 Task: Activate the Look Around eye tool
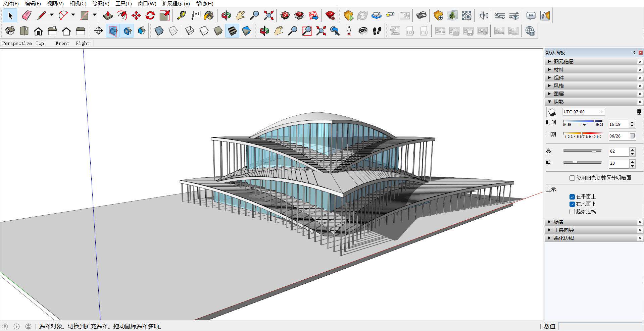coord(363,31)
